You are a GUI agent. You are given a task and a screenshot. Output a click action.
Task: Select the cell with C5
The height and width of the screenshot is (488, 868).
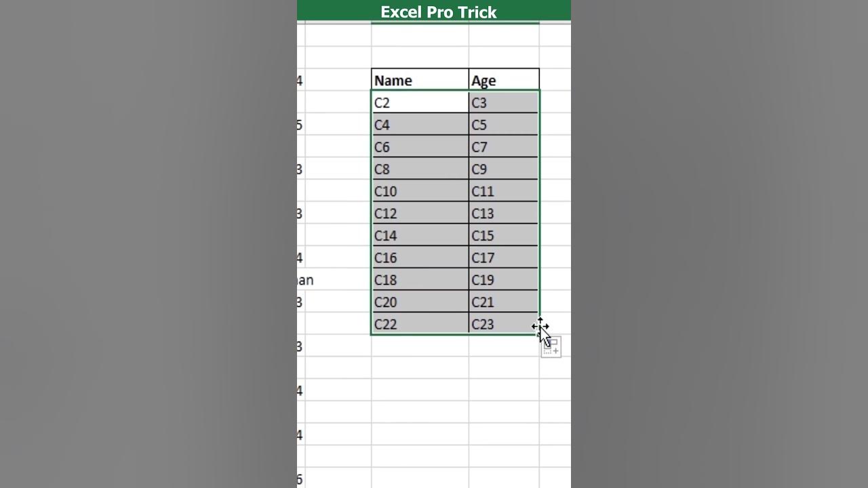503,125
